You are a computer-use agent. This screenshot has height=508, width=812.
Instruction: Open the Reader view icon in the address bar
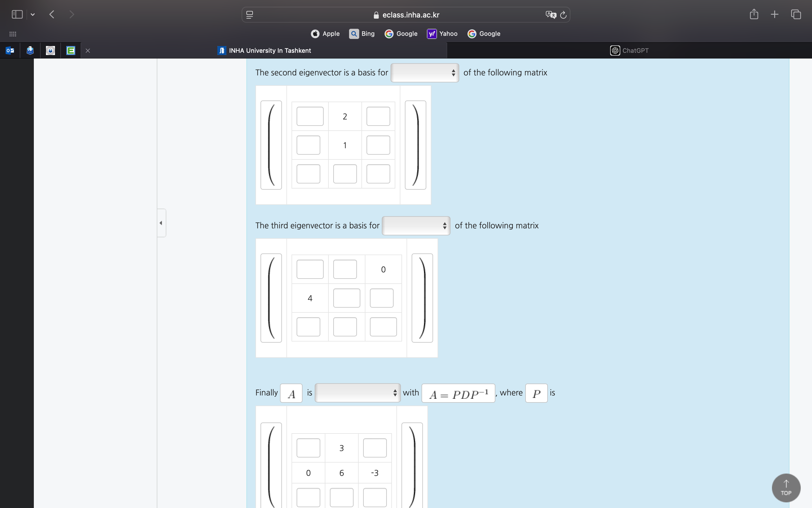pyautogui.click(x=250, y=15)
